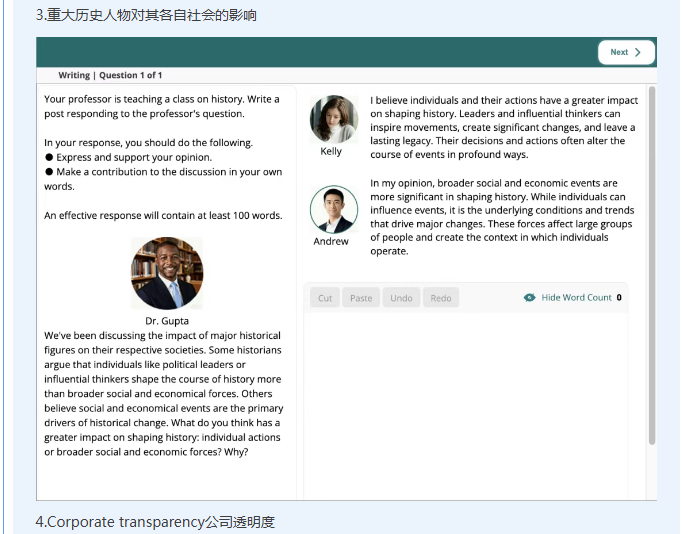The image size is (684, 534).
Task: Click Kelly's profile photo
Action: (x=334, y=119)
